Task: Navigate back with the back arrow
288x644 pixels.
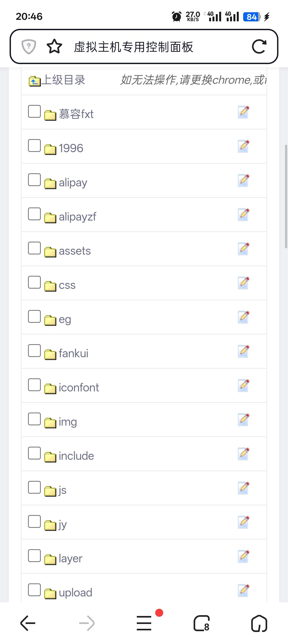Action: (x=28, y=623)
